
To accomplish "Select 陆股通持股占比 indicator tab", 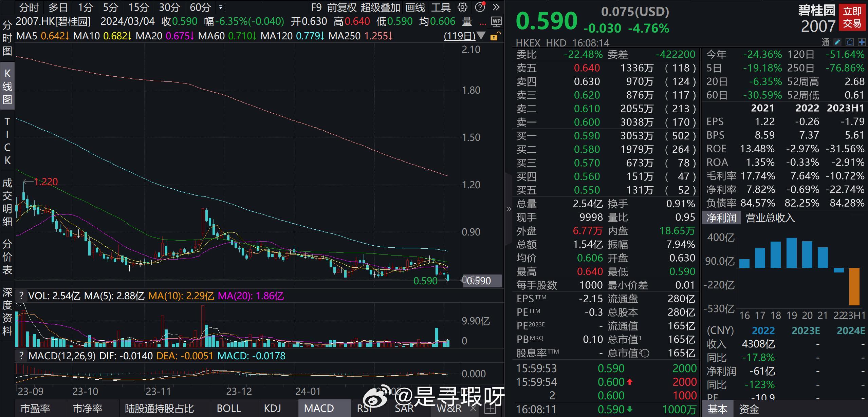I will pyautogui.click(x=159, y=409).
